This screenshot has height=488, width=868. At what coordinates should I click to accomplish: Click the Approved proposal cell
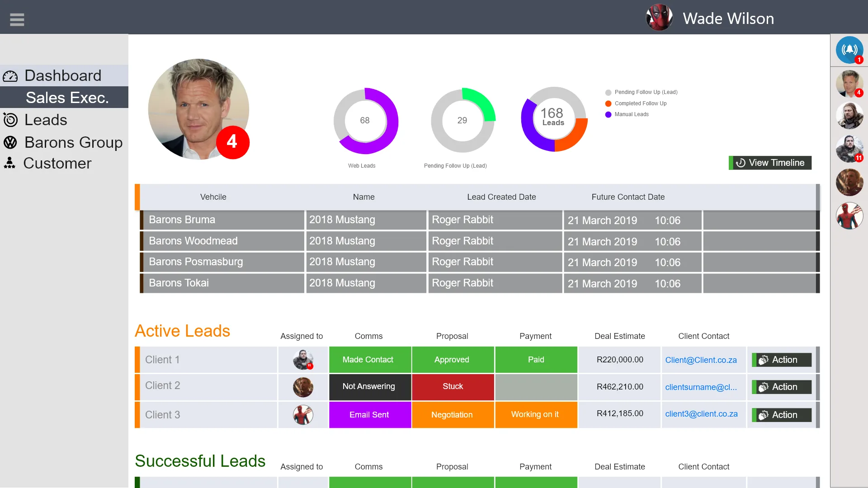453,360
